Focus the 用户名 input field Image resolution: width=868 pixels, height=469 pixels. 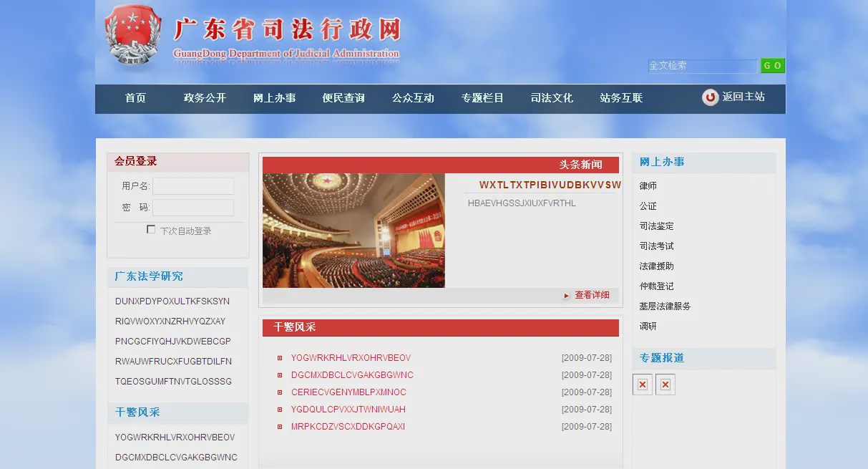[x=193, y=186]
